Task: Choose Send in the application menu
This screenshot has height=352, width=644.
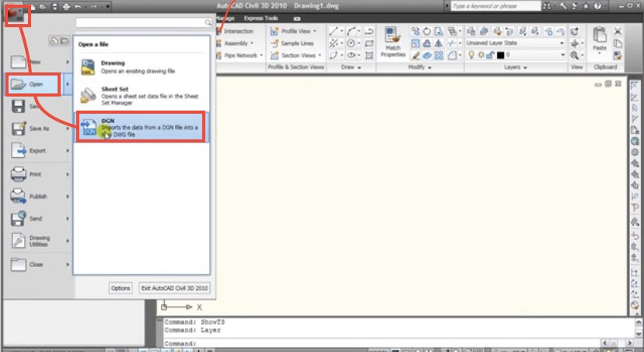Action: 40,219
